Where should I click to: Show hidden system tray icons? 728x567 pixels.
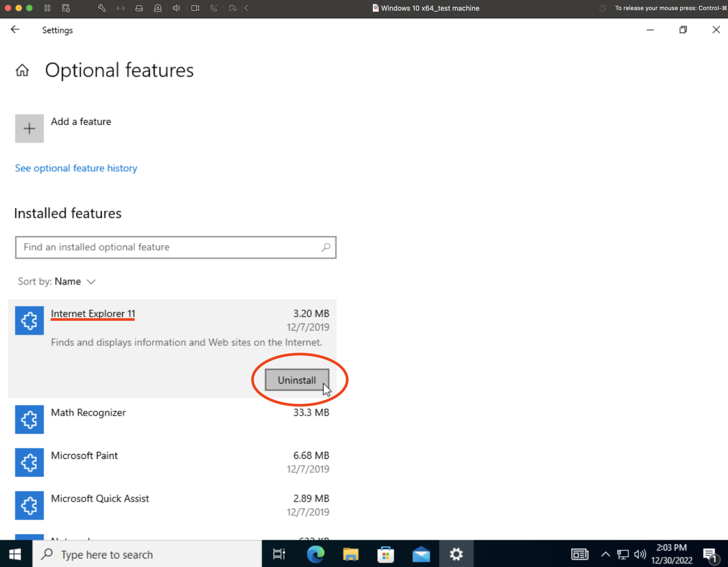tap(606, 554)
